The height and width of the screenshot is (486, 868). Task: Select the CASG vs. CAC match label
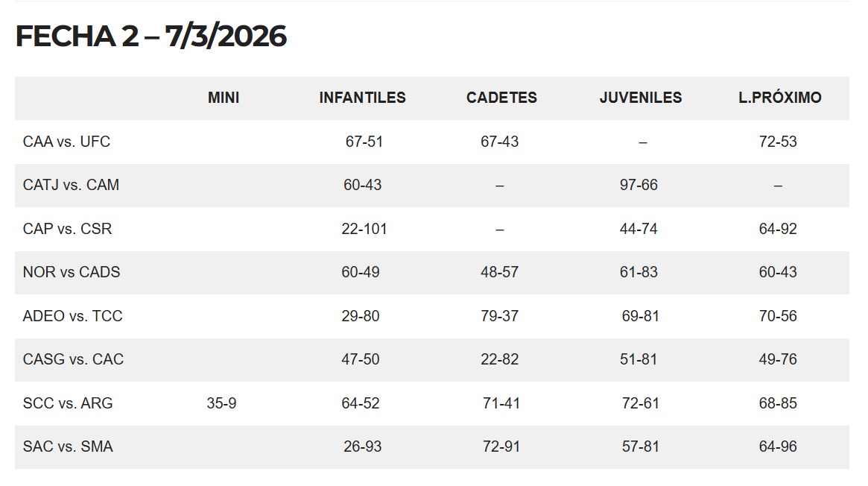coord(73,359)
